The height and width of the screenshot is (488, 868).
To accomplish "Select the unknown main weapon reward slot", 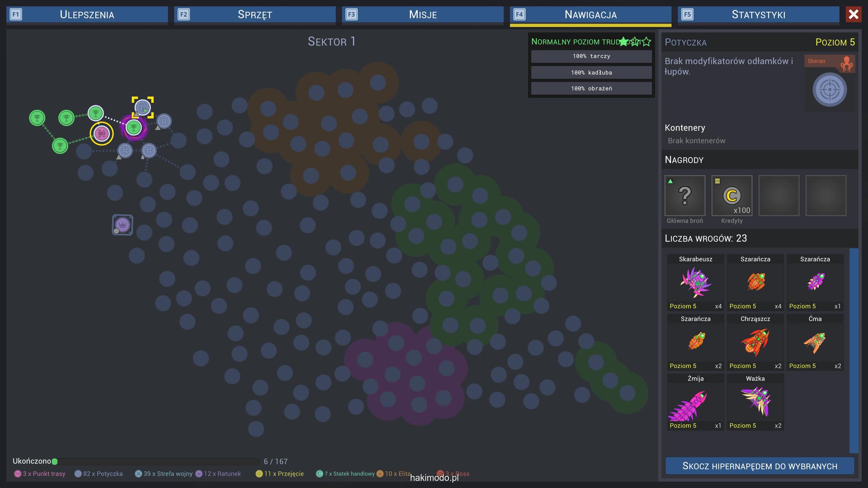I will [x=684, y=196].
